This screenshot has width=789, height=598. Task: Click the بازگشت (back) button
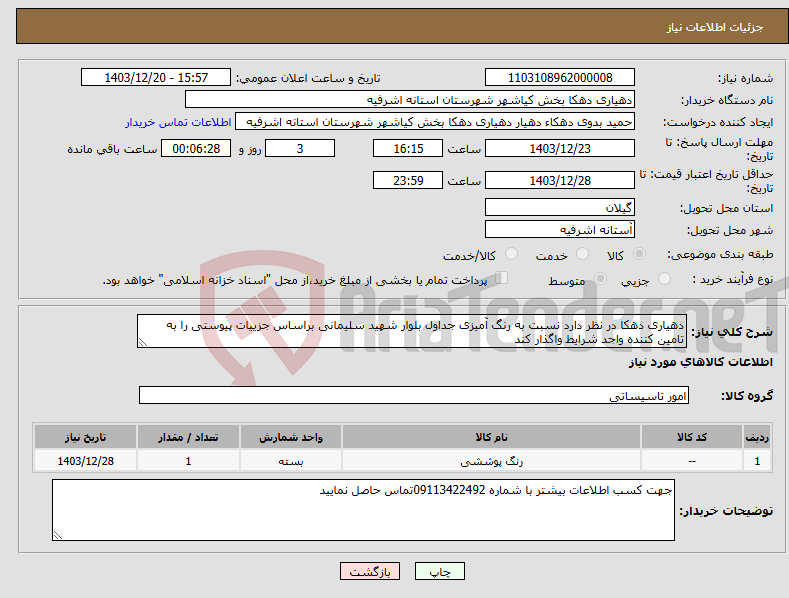pos(370,571)
